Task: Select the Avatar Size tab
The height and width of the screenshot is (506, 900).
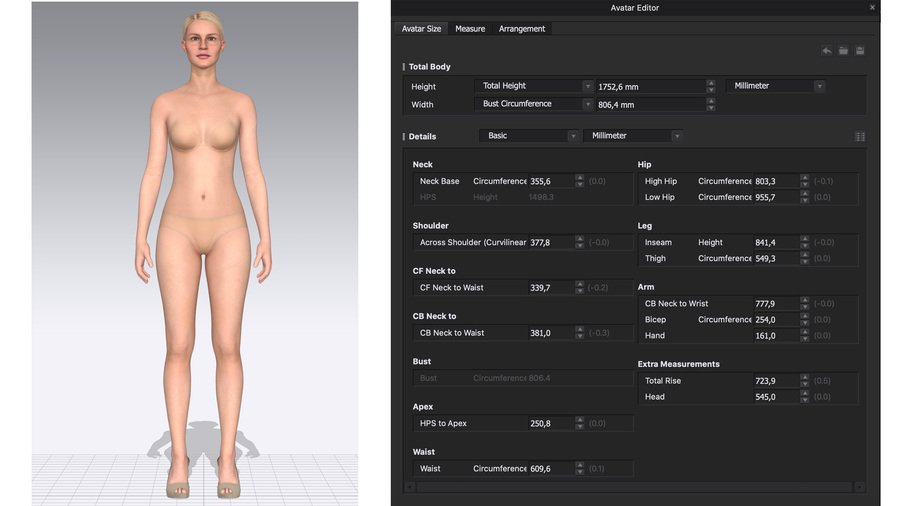Action: click(x=421, y=29)
